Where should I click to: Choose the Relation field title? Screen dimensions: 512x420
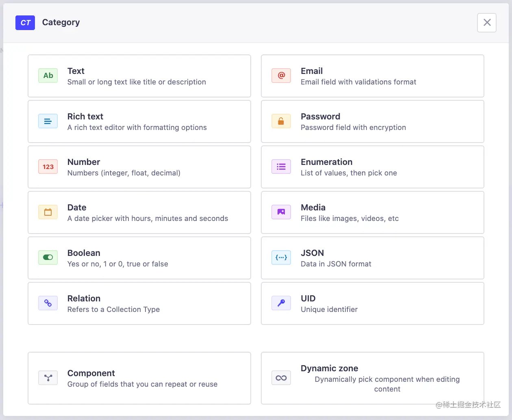pos(84,299)
